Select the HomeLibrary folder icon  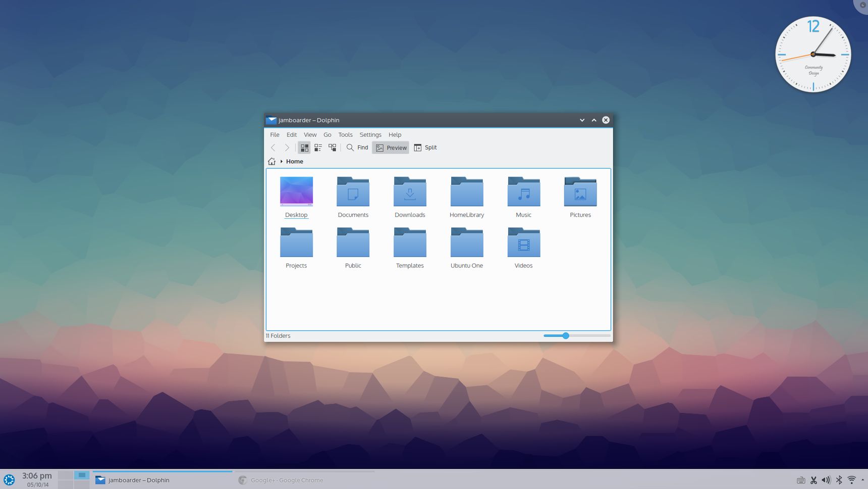pyautogui.click(x=467, y=191)
